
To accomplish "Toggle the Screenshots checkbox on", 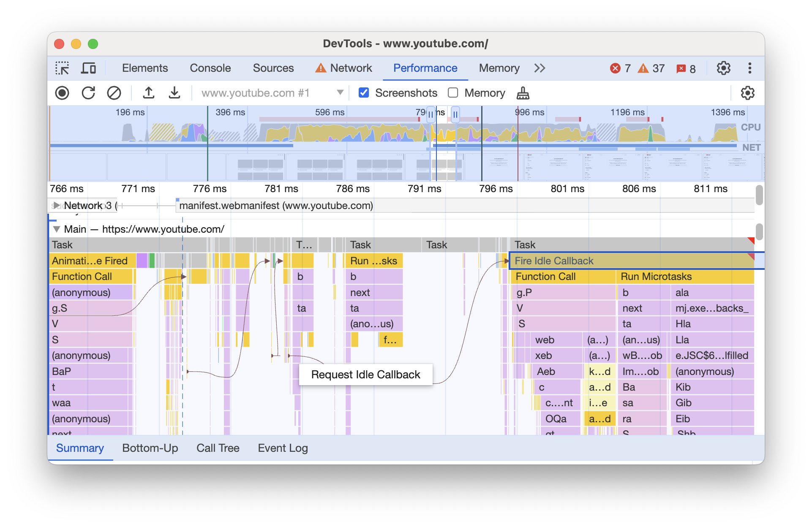I will click(364, 92).
